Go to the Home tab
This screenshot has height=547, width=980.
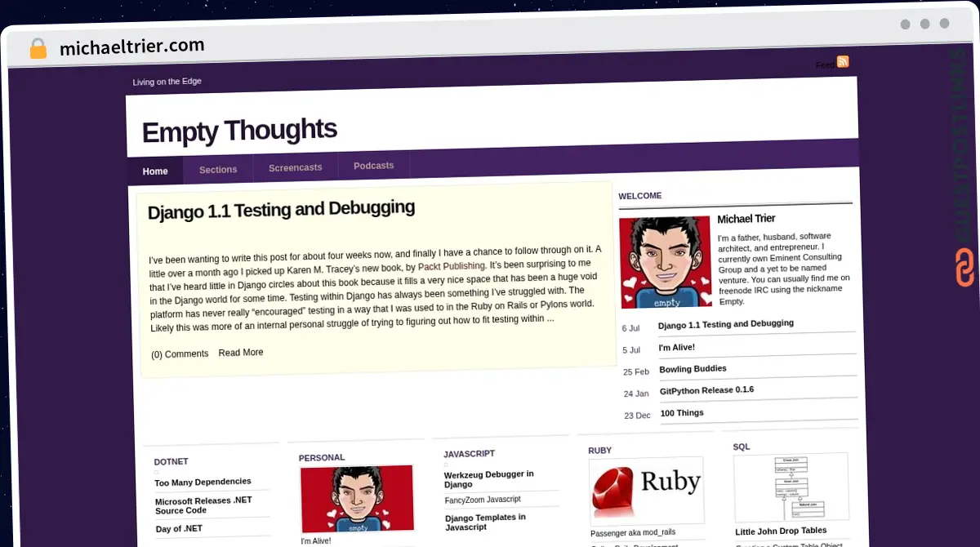click(x=155, y=171)
